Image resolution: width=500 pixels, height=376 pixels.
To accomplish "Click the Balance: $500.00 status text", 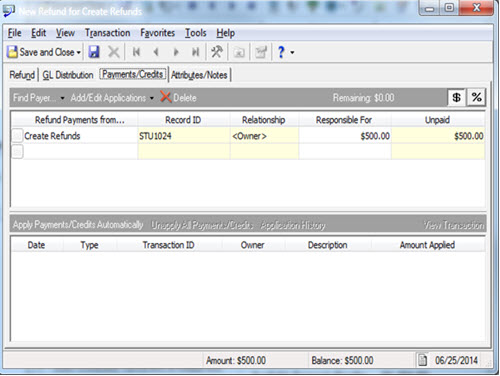I will [x=342, y=360].
